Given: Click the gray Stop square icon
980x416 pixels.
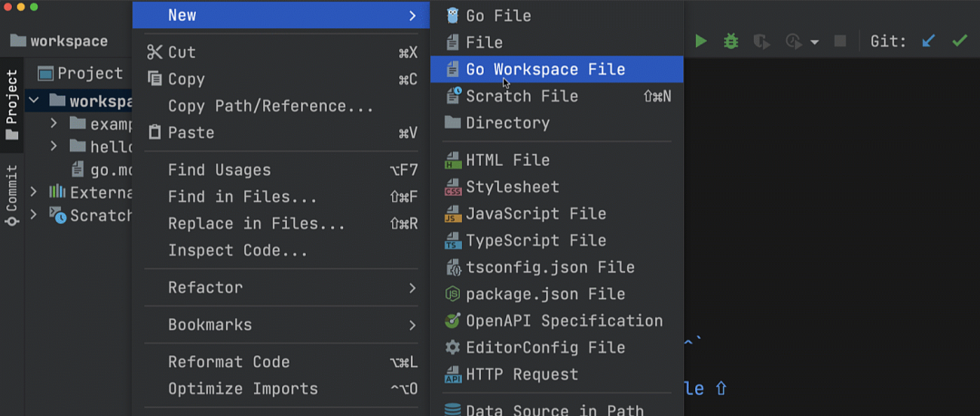Looking at the screenshot, I should (840, 41).
